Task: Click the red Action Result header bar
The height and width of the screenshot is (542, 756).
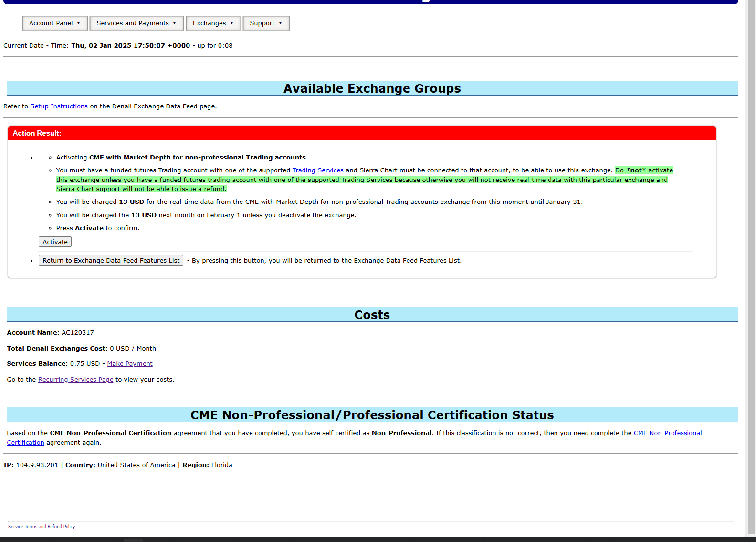Action: (362, 133)
